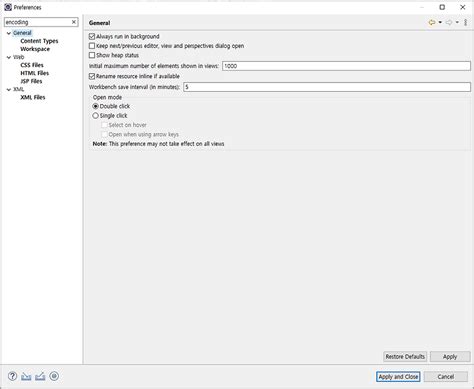Click the forward navigation arrow

pos(449,22)
